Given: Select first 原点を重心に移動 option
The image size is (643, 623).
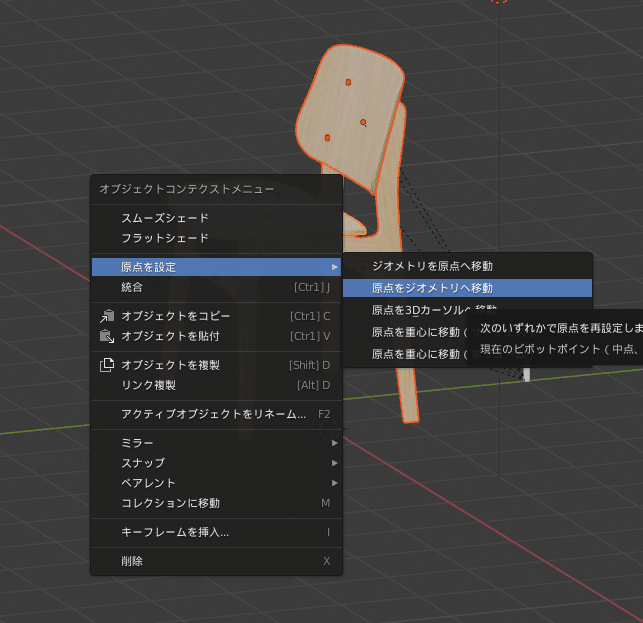Looking at the screenshot, I should coord(419,332).
